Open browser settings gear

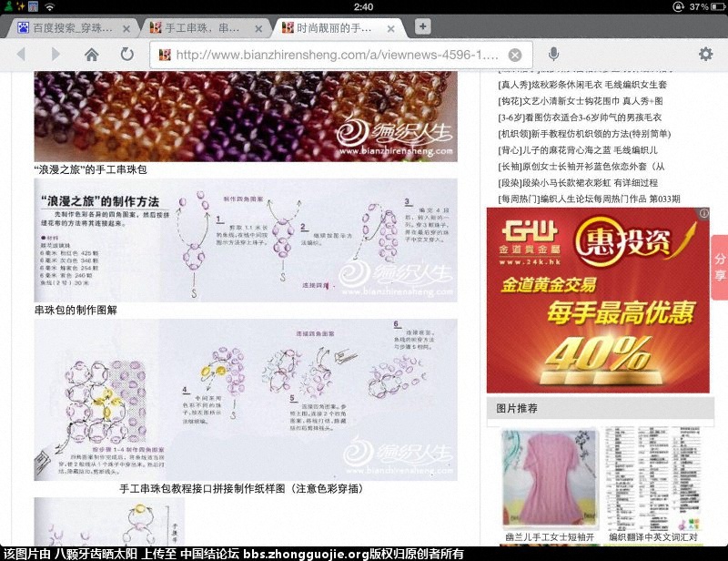pyautogui.click(x=705, y=55)
